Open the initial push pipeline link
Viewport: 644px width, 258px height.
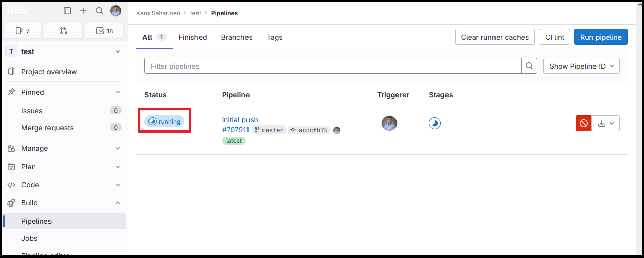[240, 120]
